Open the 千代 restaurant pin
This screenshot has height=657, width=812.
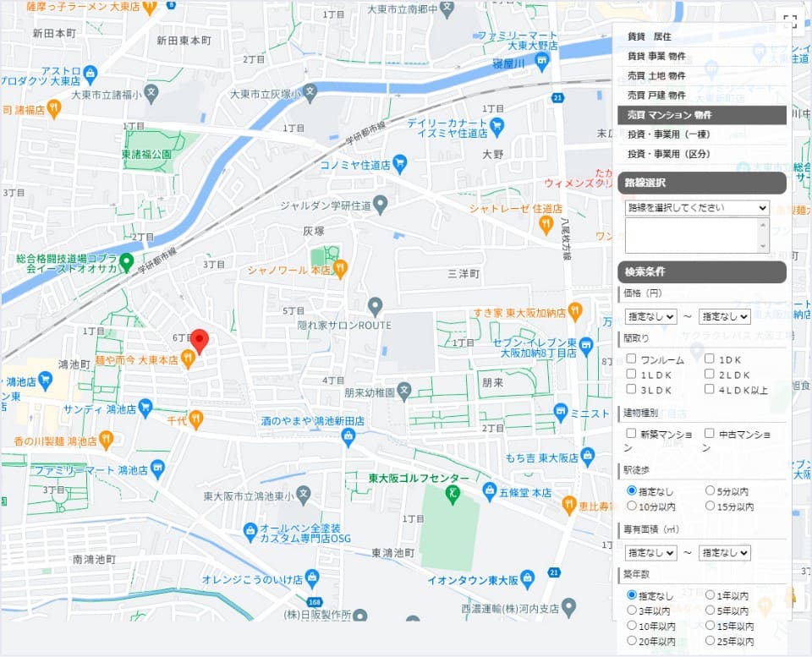pos(195,419)
